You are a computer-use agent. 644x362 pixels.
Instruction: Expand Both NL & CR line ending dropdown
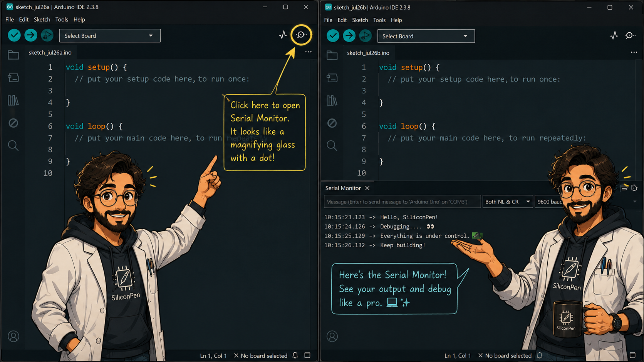508,202
